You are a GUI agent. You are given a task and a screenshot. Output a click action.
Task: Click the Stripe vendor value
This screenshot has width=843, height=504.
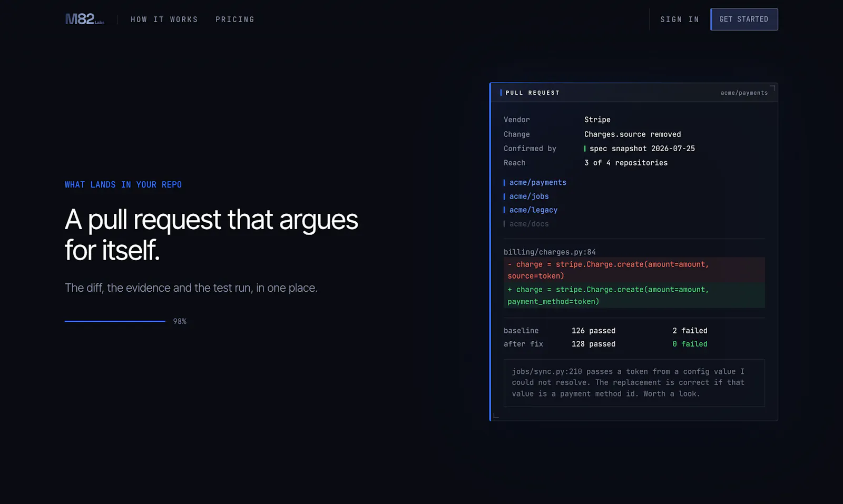(597, 120)
